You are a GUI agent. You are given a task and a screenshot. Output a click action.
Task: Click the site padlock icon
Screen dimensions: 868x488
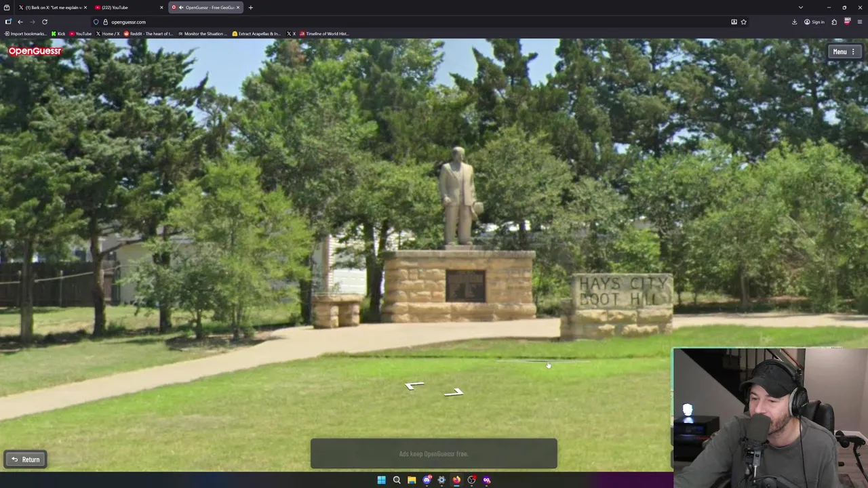[x=105, y=22]
